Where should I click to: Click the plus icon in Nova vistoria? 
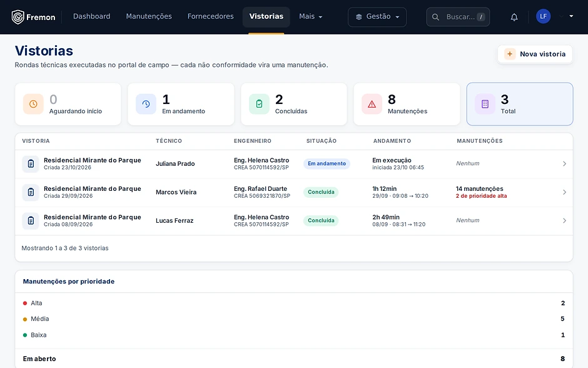[x=510, y=54]
